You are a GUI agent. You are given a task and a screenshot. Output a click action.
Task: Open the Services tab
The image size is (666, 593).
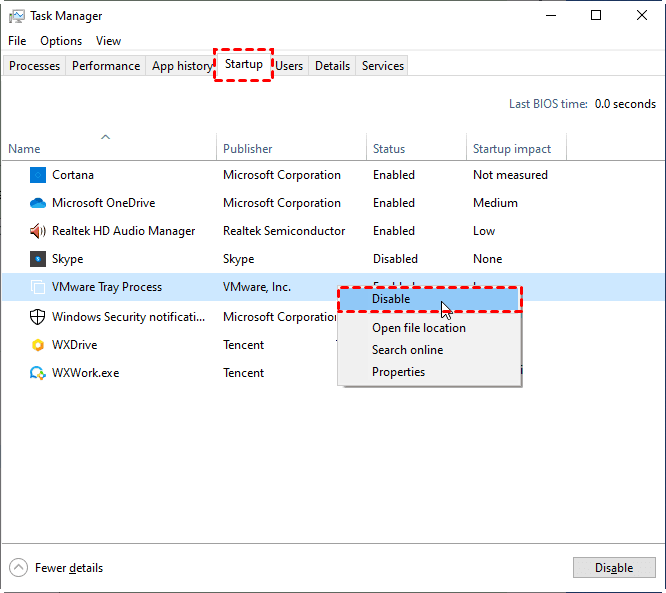tap(383, 66)
